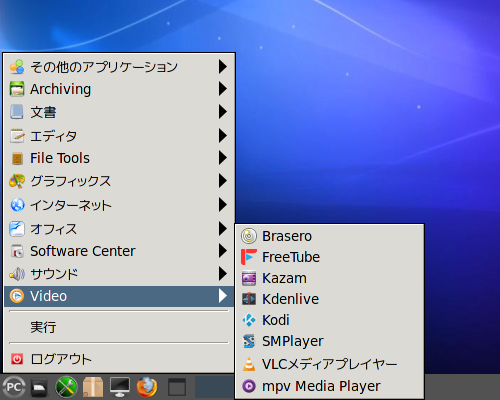Launch SMPlayer from the Video submenu

point(329,341)
